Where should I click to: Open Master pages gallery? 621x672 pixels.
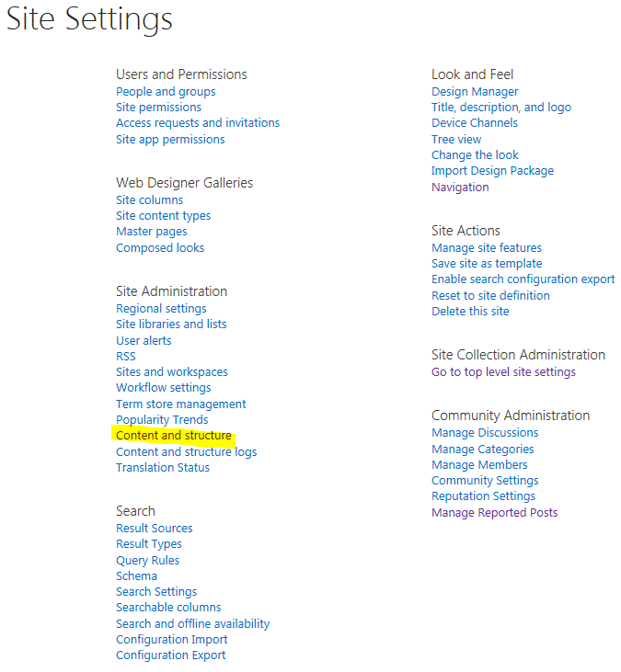click(x=152, y=232)
